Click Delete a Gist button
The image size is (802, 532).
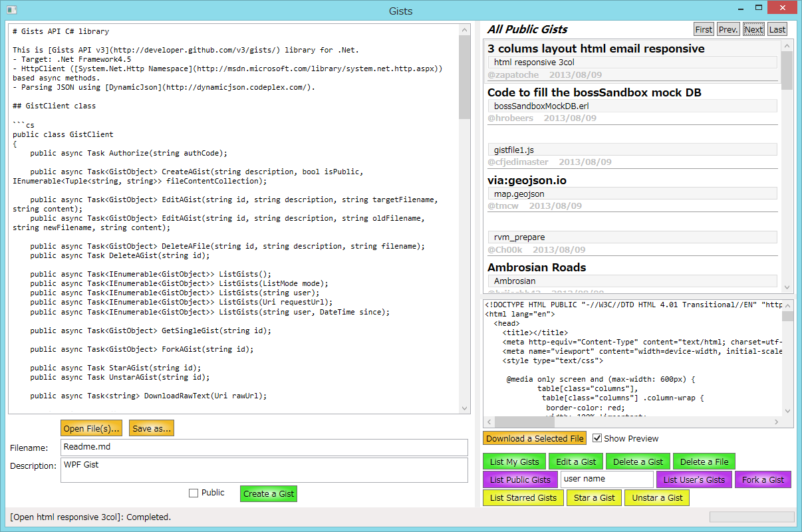638,462
